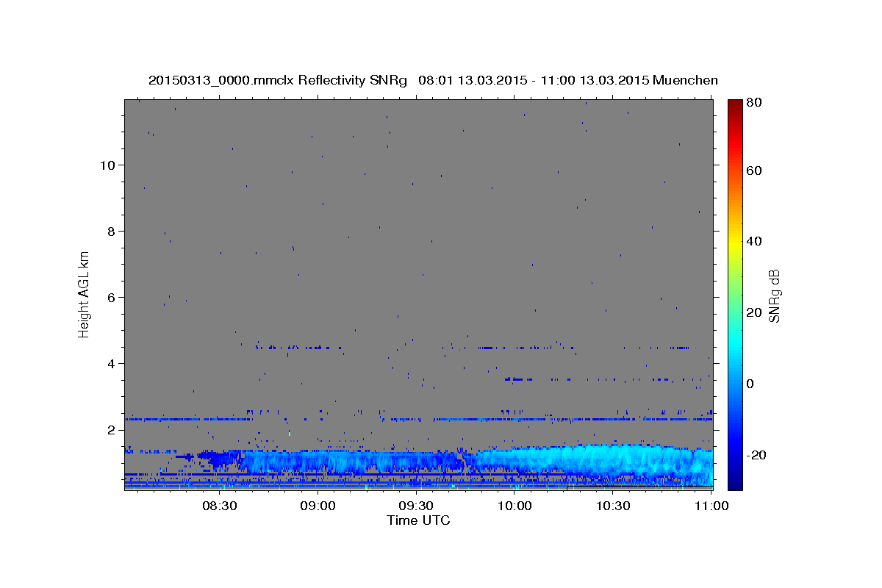Click the colorbar value -20
This screenshot has height=588, width=882.
(x=756, y=455)
